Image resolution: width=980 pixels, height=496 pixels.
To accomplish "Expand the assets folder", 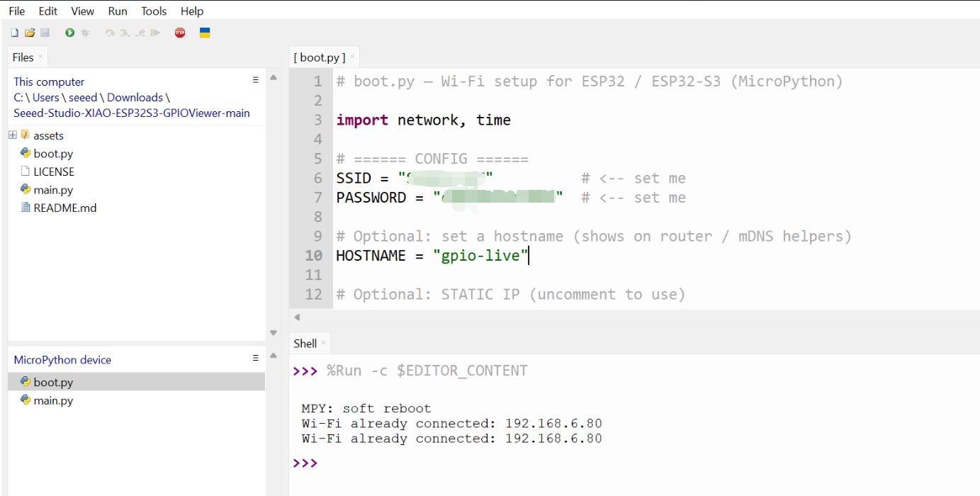I will [x=13, y=135].
